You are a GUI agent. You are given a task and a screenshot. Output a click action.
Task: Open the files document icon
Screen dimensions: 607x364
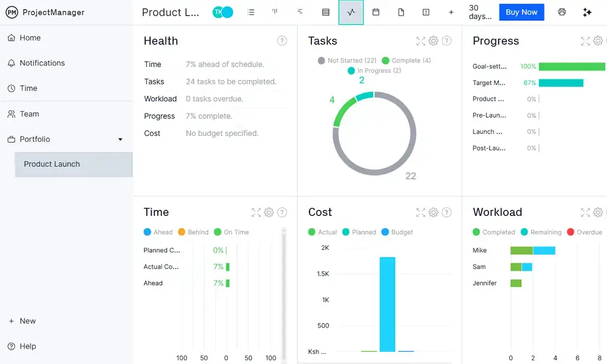[x=401, y=12]
